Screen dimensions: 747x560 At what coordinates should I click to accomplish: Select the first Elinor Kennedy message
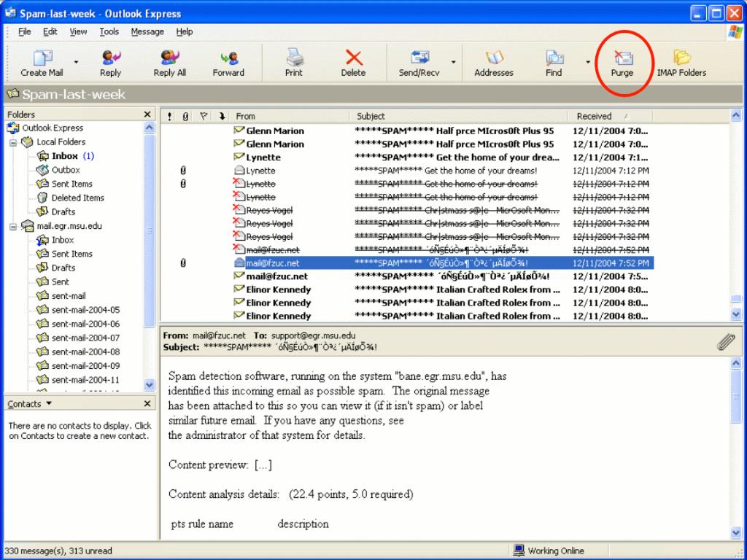click(x=407, y=289)
